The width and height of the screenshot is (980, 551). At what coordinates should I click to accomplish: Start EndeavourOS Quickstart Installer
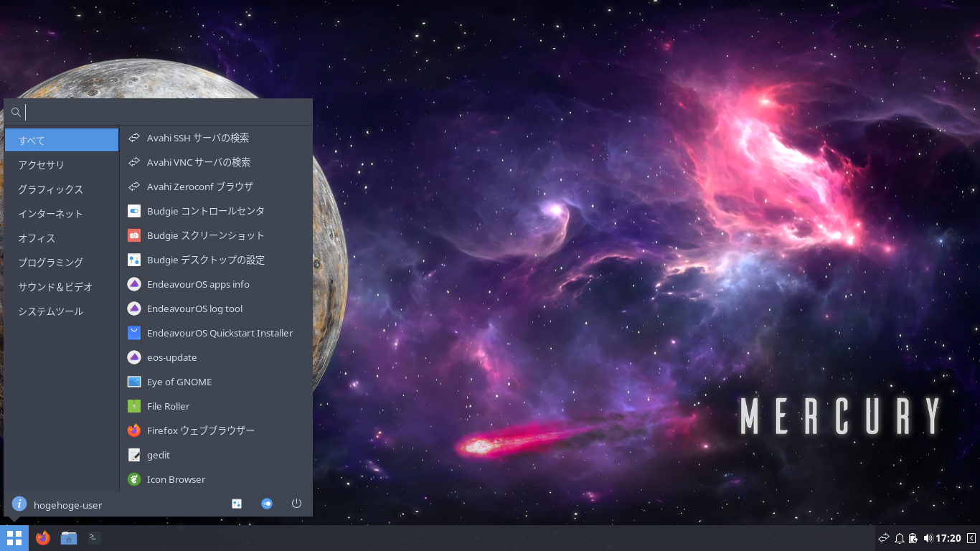coord(216,333)
